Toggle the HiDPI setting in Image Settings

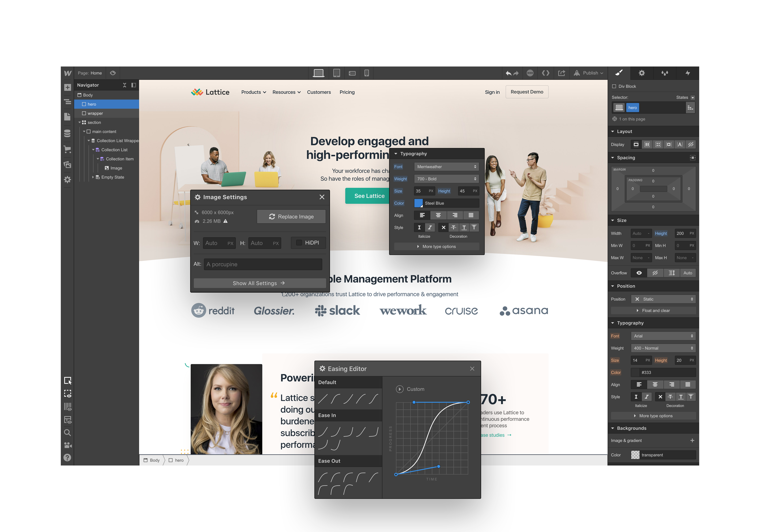point(300,243)
